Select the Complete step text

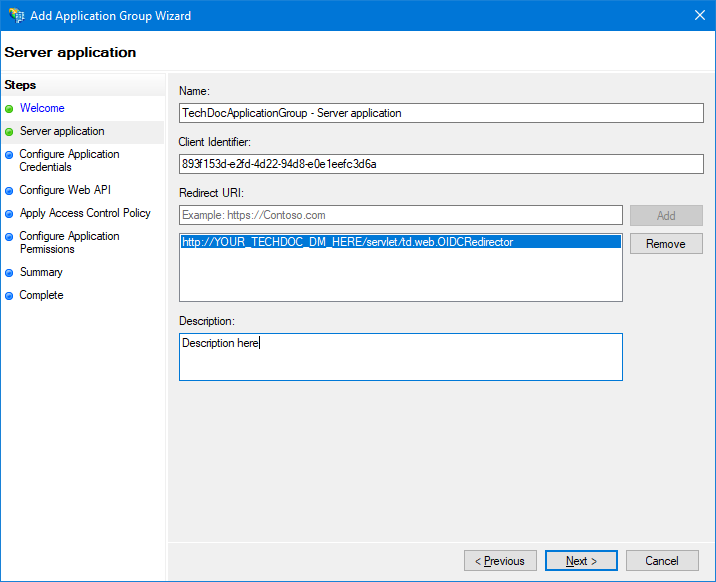pos(41,295)
